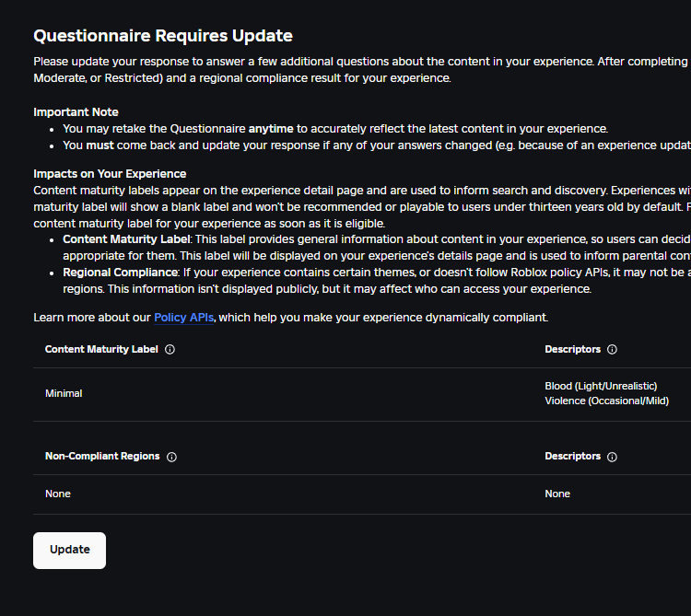Image resolution: width=691 pixels, height=616 pixels.
Task: Click the 'Questionnaire Requires Update' heading
Action: pos(163,36)
